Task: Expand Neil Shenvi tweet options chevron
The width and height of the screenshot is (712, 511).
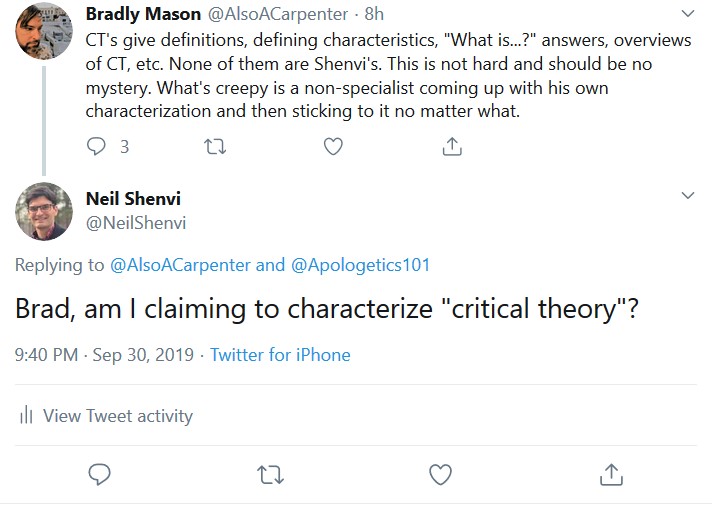Action: tap(688, 194)
